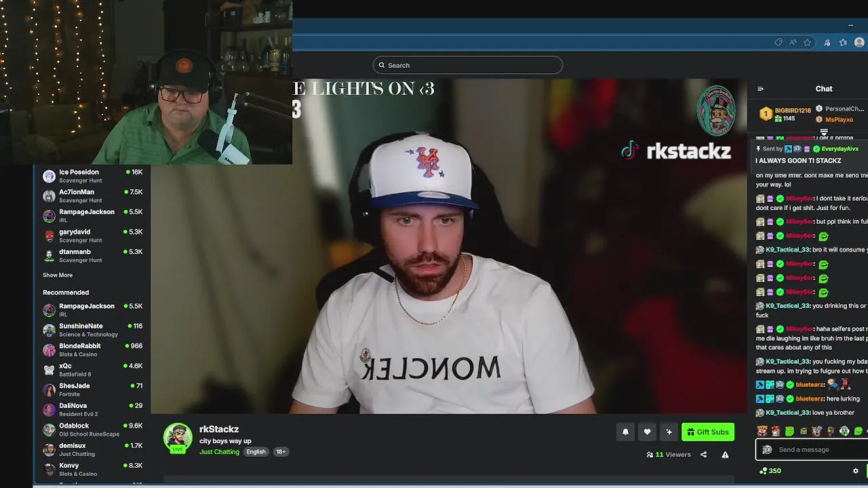The image size is (868, 488).
Task: Click K9_Tactical_33 on 'love ya brother' message
Action: (x=788, y=413)
